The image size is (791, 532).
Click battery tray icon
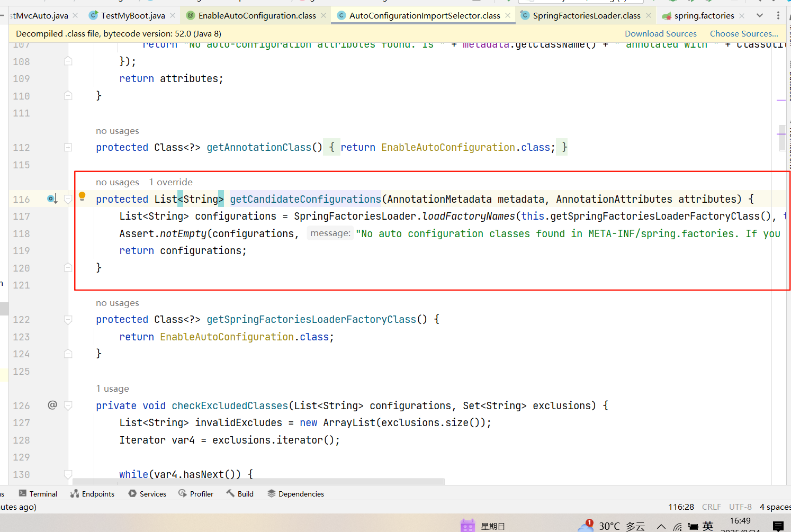tap(693, 526)
